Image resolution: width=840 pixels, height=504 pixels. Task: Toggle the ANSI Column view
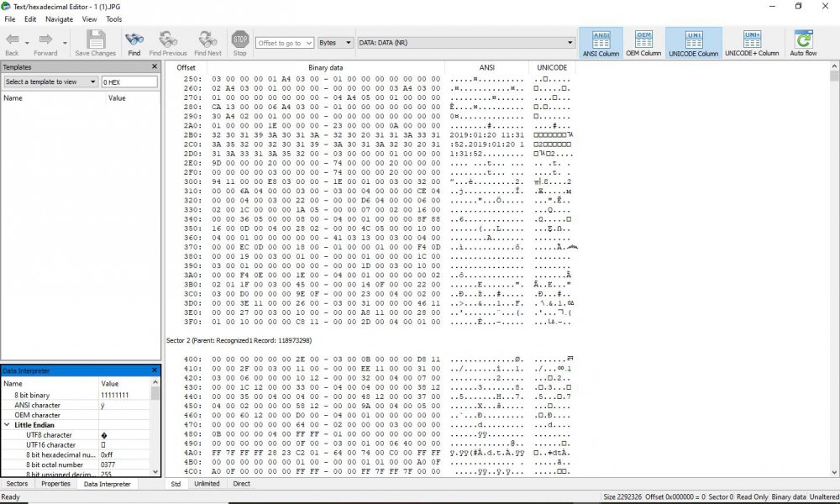click(x=601, y=43)
